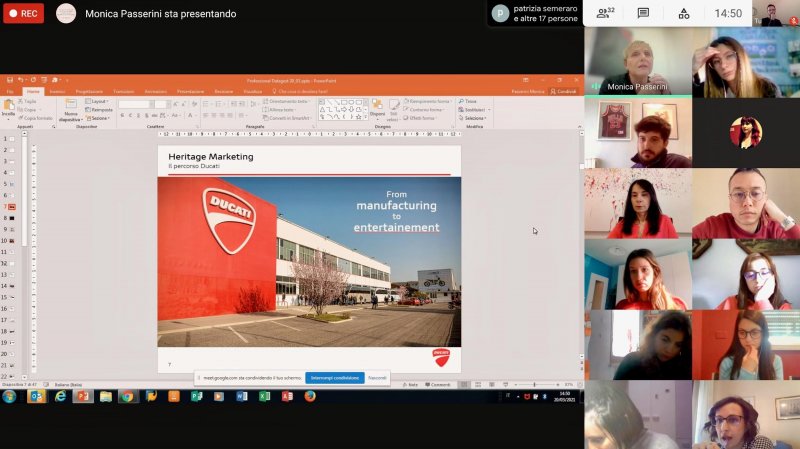Open Excel from the taskbar
Image resolution: width=800 pixels, height=449 pixels.
point(264,396)
